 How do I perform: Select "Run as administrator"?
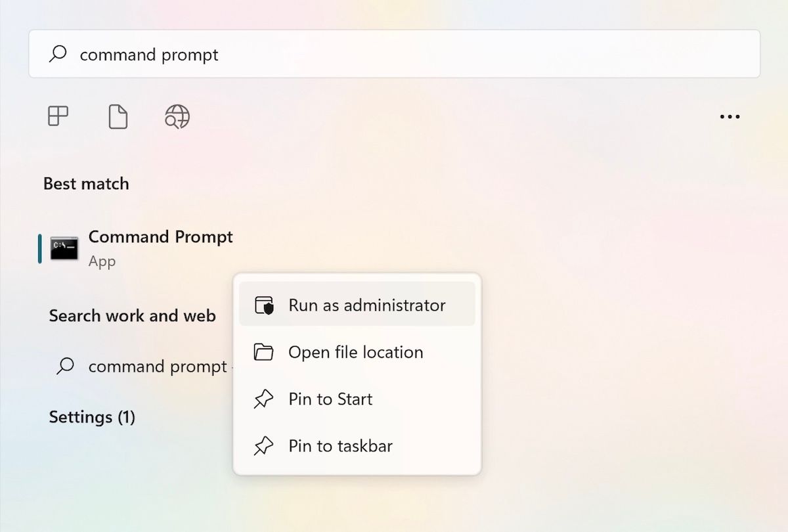[x=367, y=305]
